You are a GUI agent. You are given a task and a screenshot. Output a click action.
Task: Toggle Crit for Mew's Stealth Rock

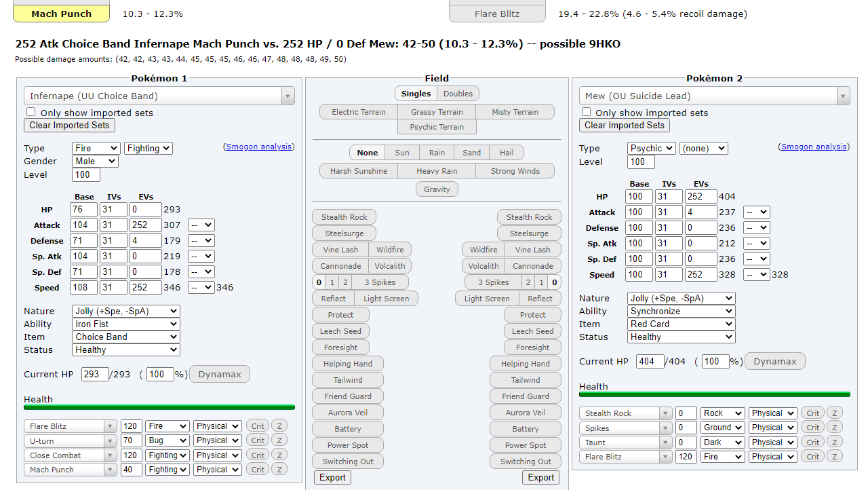tap(813, 413)
